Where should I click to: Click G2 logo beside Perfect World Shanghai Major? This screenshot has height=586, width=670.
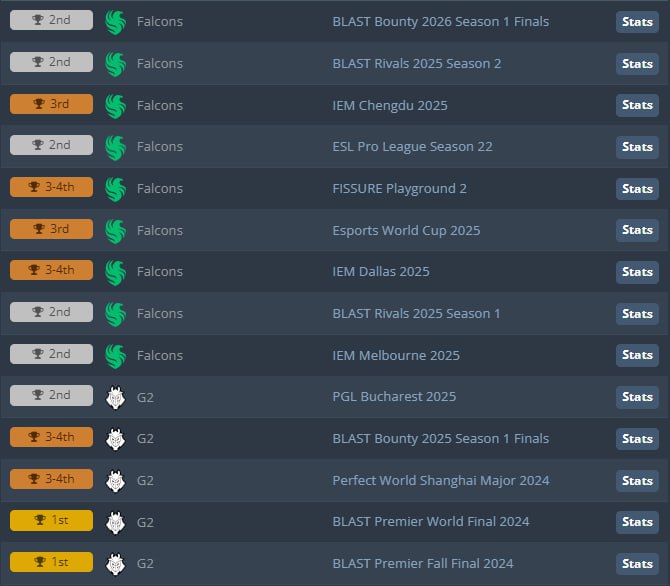click(x=115, y=480)
